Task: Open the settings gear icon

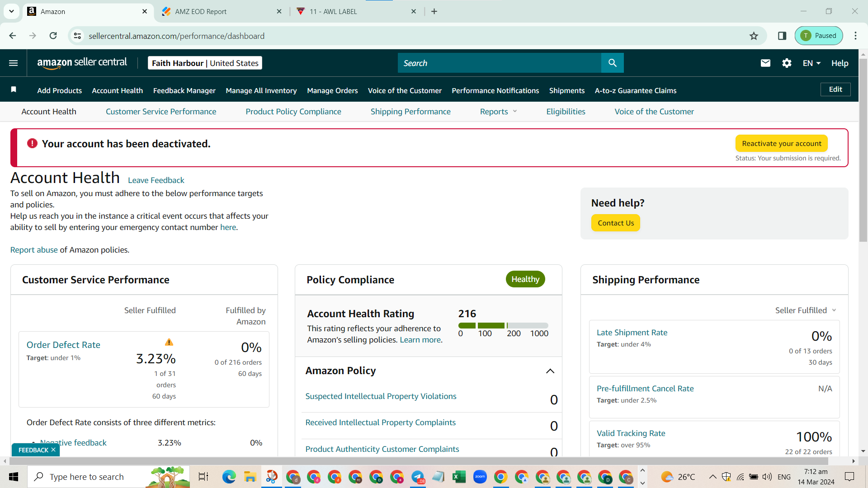Action: coord(787,63)
